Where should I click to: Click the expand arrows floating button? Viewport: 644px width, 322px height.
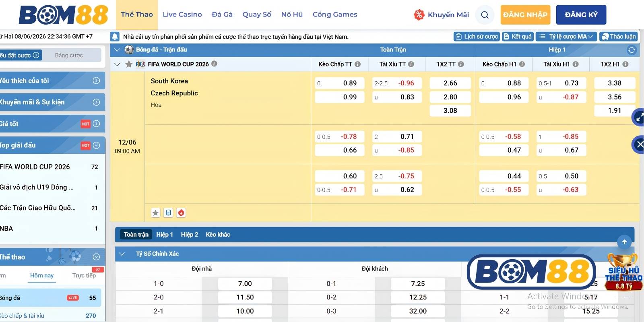pos(638,118)
